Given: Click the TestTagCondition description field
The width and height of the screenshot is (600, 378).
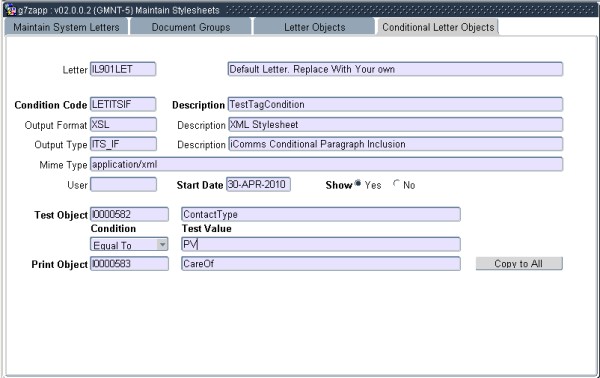Looking at the screenshot, I should coord(395,104).
